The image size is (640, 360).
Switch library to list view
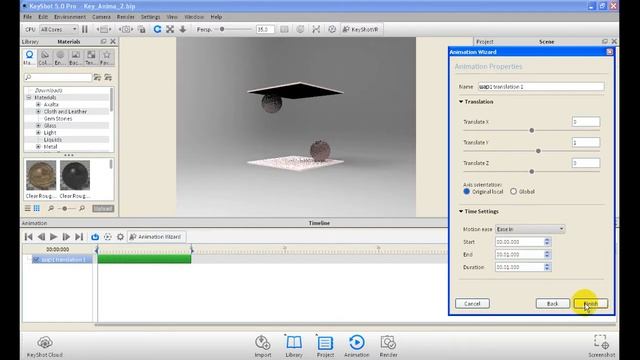pyautogui.click(x=28, y=209)
